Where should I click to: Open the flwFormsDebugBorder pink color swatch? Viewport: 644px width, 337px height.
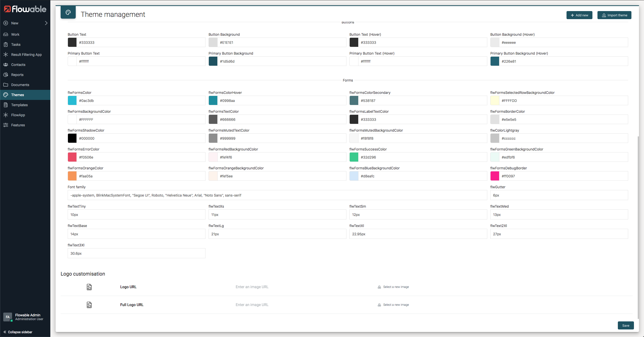click(495, 176)
